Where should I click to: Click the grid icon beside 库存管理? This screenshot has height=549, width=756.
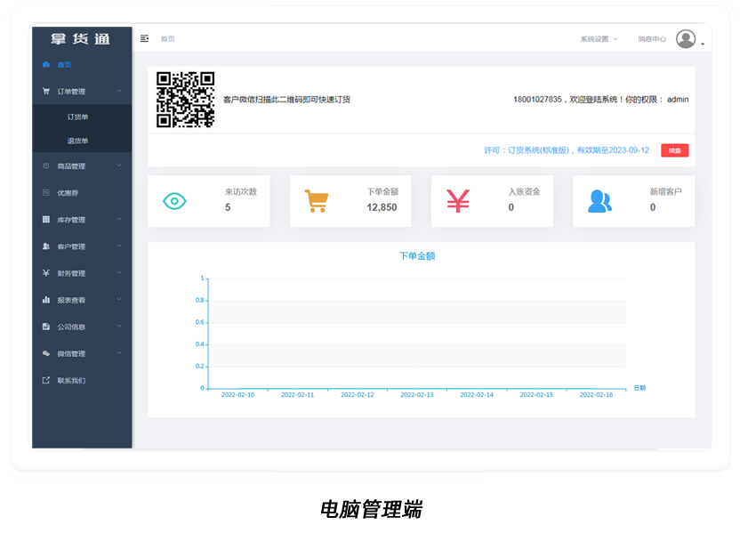click(45, 220)
